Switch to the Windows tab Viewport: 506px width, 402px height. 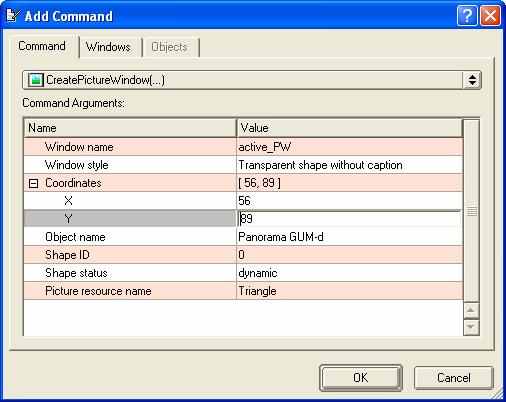pos(108,47)
